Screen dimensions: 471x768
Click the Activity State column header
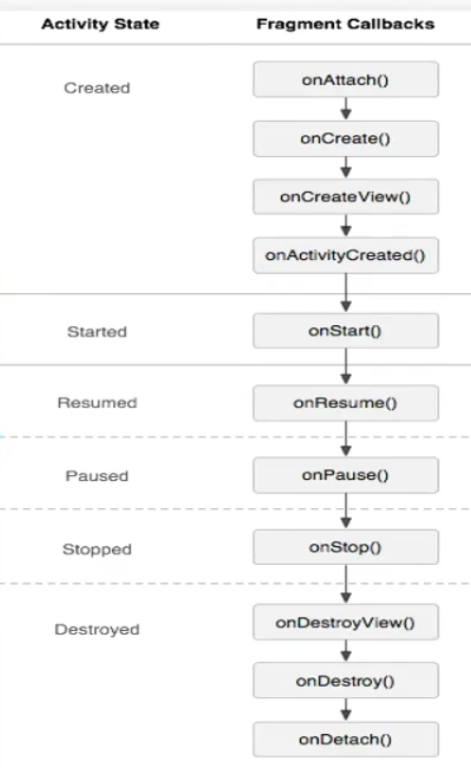pyautogui.click(x=100, y=24)
